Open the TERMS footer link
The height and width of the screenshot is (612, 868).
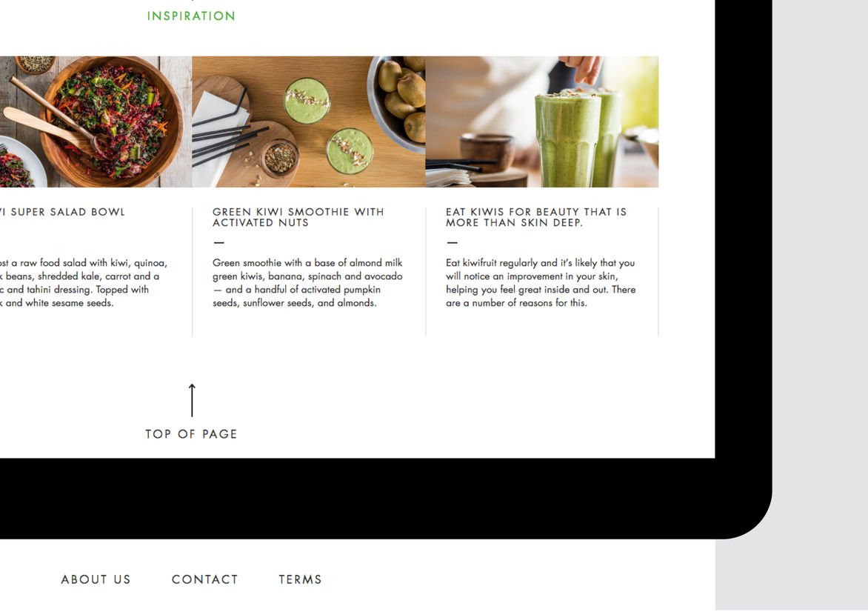pyautogui.click(x=300, y=579)
